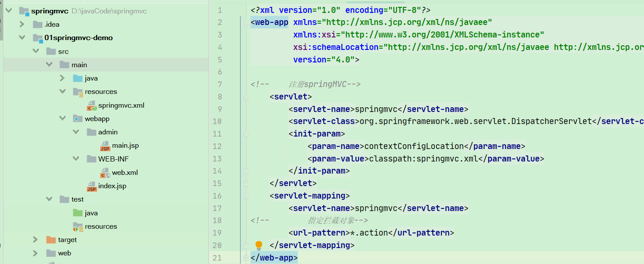Collapse the test folder
Screen dimensions: 644x264
[x=49, y=199]
